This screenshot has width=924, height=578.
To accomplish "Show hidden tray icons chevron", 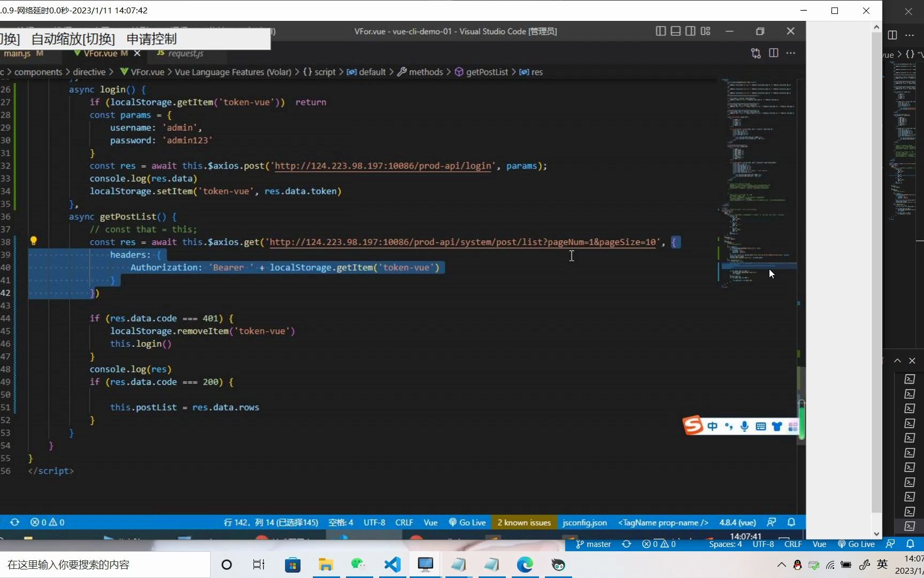I will 781,565.
